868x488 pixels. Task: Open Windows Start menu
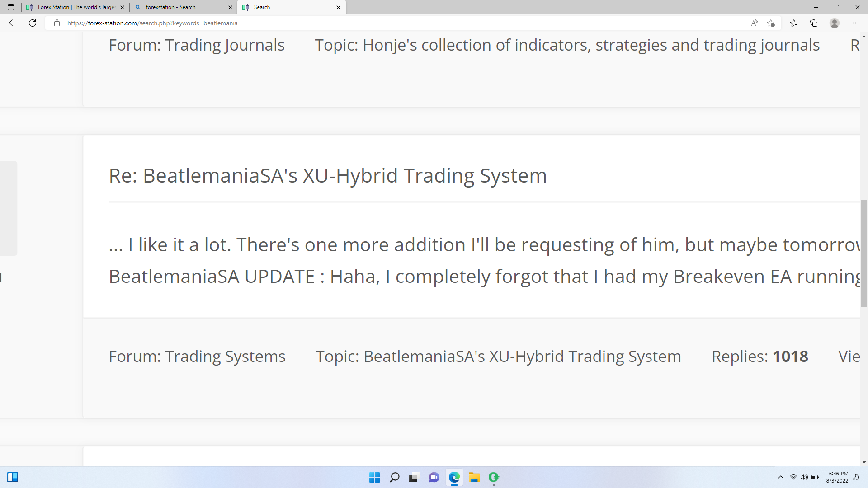[374, 477]
